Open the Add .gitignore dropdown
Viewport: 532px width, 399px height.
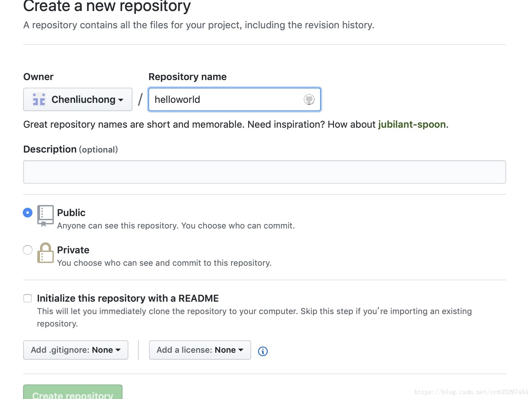(76, 350)
